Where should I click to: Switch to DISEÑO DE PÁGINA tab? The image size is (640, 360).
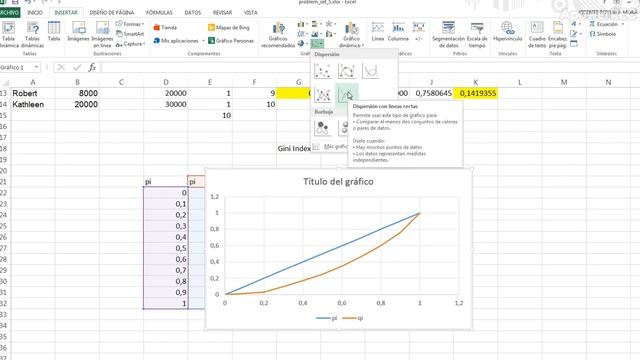pos(112,13)
